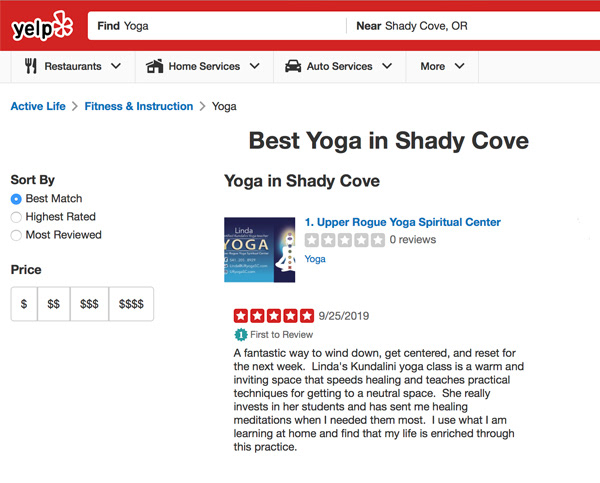Go to Active Life breadcrumb

pyautogui.click(x=38, y=106)
